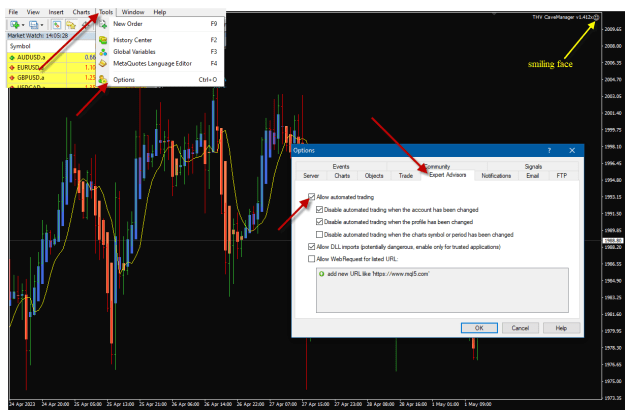Choose MetaQuotes Language Editor menu entry

coord(161,63)
